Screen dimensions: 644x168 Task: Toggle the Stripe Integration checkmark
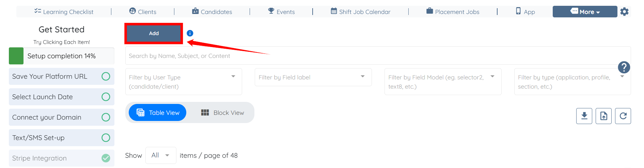coord(106,158)
